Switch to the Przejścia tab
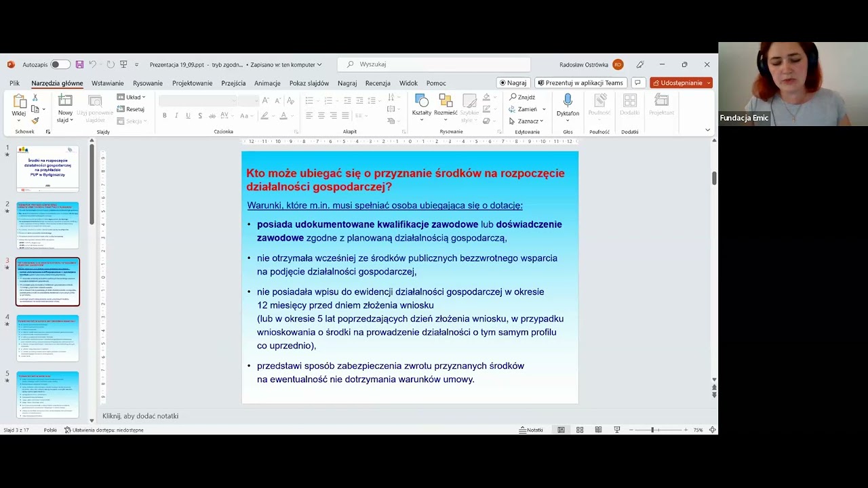 (x=233, y=83)
